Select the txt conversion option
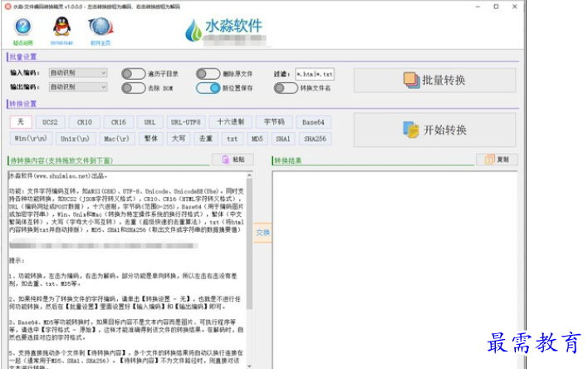The width and height of the screenshot is (588, 369). coord(232,139)
